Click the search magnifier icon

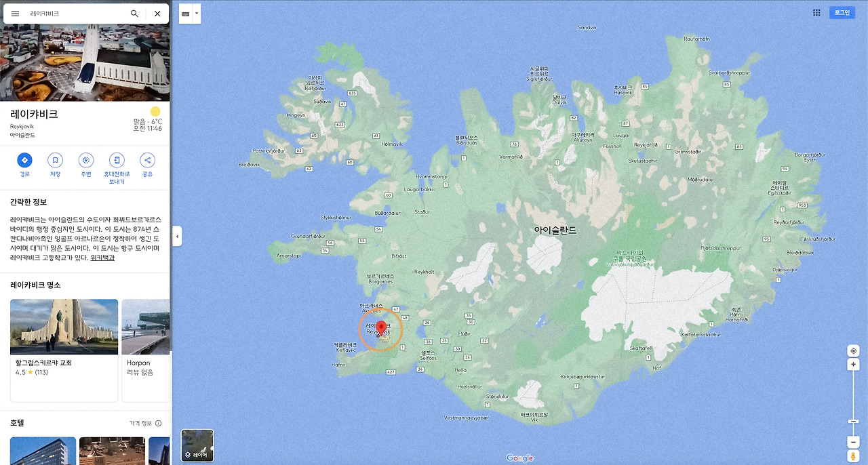(134, 14)
